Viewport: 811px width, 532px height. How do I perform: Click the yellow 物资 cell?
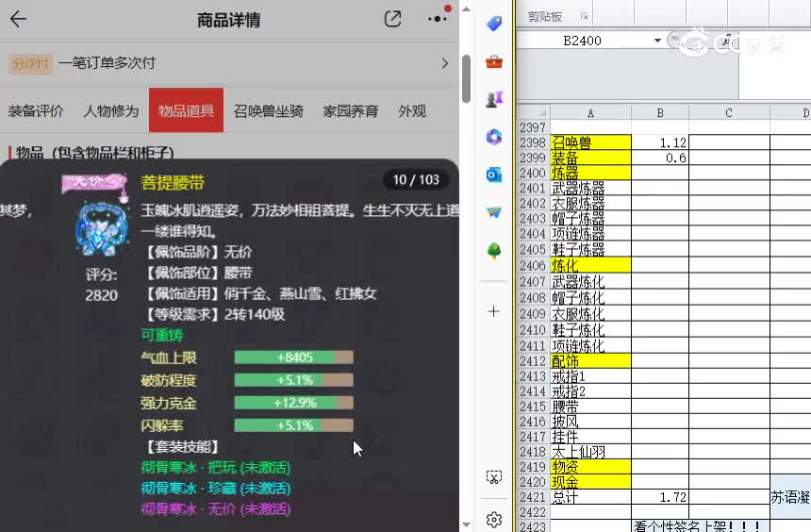point(590,467)
